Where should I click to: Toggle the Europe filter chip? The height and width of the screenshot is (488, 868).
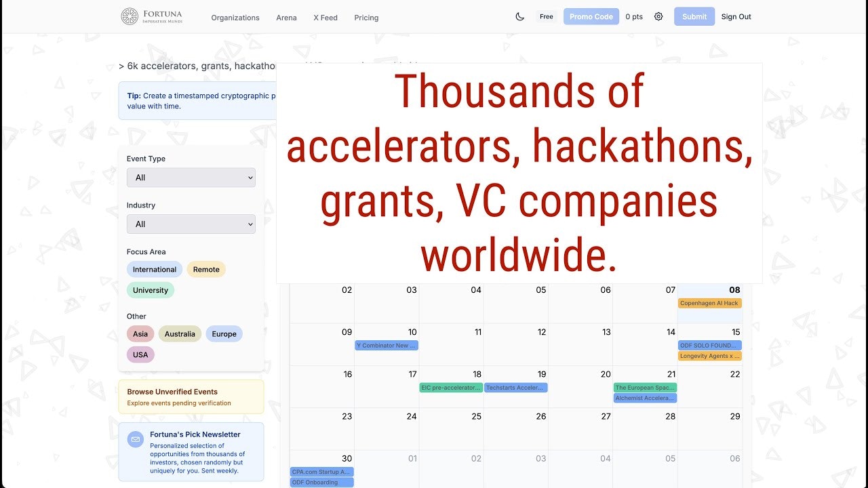[224, 334]
